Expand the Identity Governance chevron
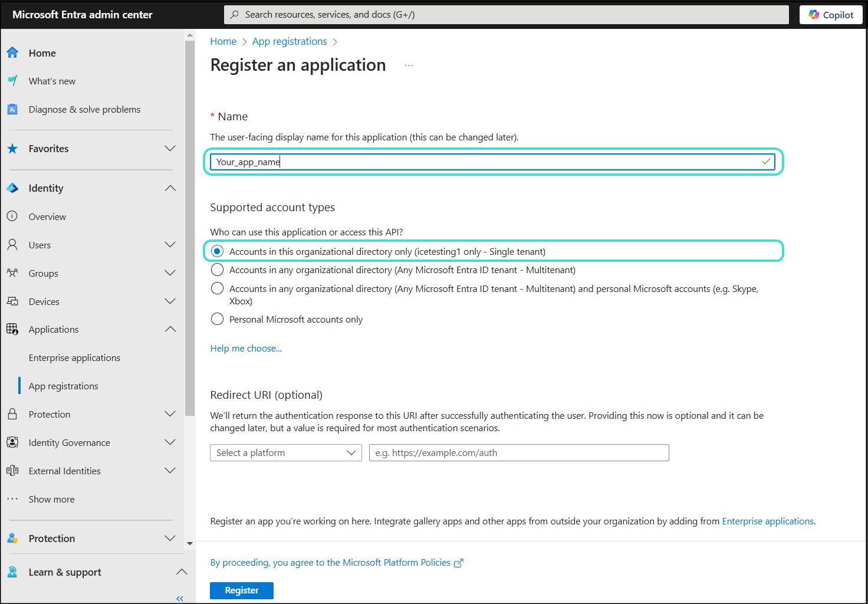This screenshot has width=868, height=604. pyautogui.click(x=170, y=442)
